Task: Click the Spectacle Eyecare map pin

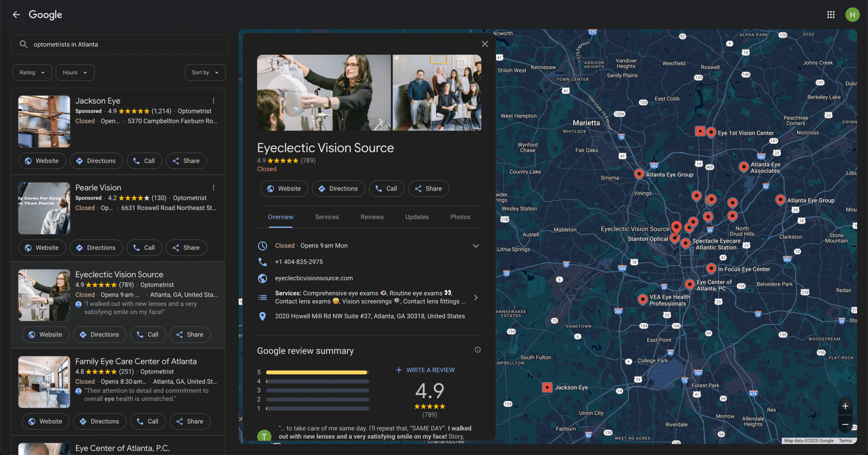Action: point(686,243)
